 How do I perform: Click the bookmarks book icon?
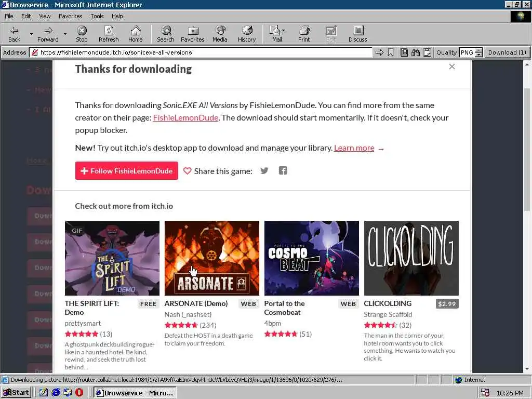404,52
